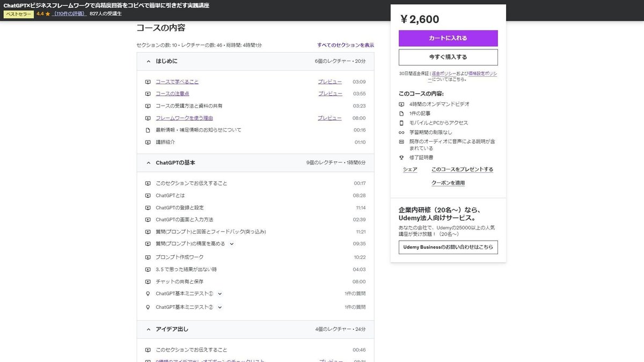Click lecture row ChatGPTの画面と入力方法
This screenshot has height=362, width=644.
[x=255, y=220]
